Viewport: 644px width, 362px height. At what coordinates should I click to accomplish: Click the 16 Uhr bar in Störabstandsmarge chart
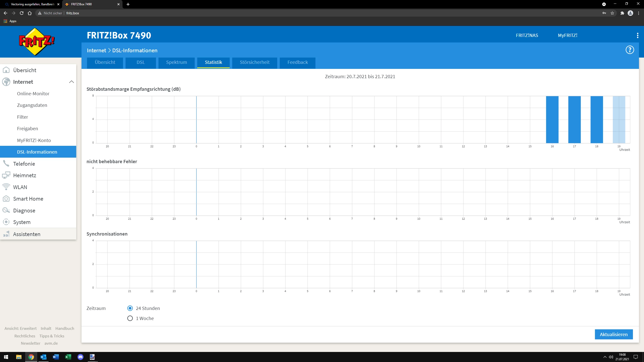pyautogui.click(x=552, y=120)
